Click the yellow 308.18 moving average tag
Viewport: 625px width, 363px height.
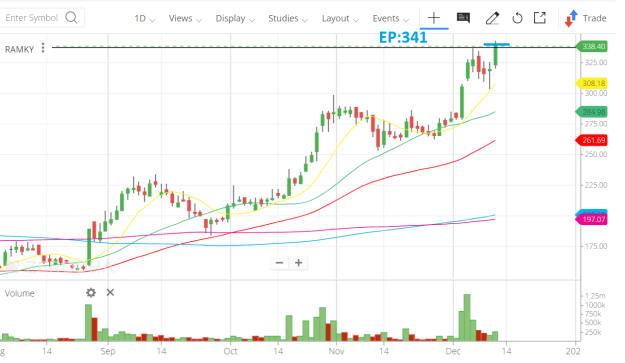point(592,83)
